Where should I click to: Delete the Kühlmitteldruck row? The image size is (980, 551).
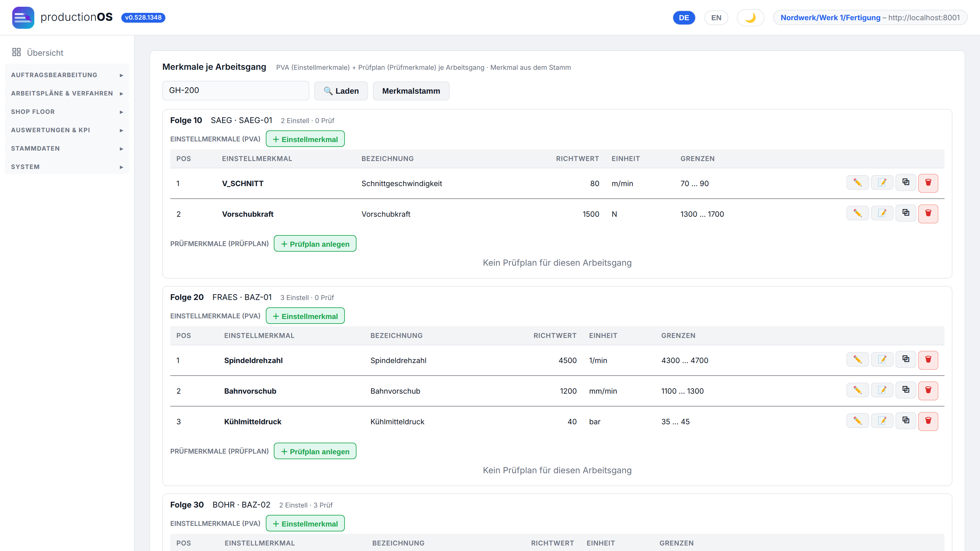pyautogui.click(x=928, y=421)
